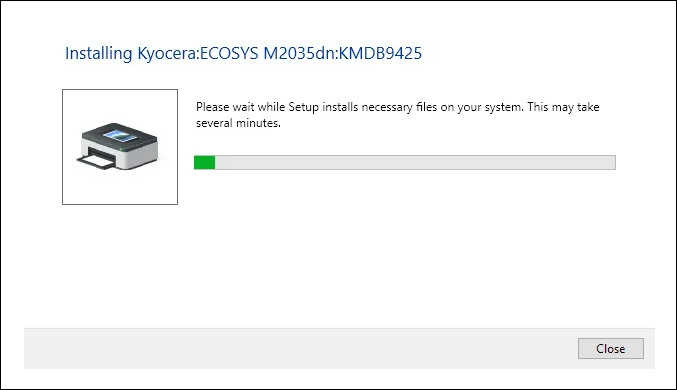Click empty space inside the printer image frame
Image resolution: width=677 pixels, height=390 pixels.
click(x=120, y=188)
